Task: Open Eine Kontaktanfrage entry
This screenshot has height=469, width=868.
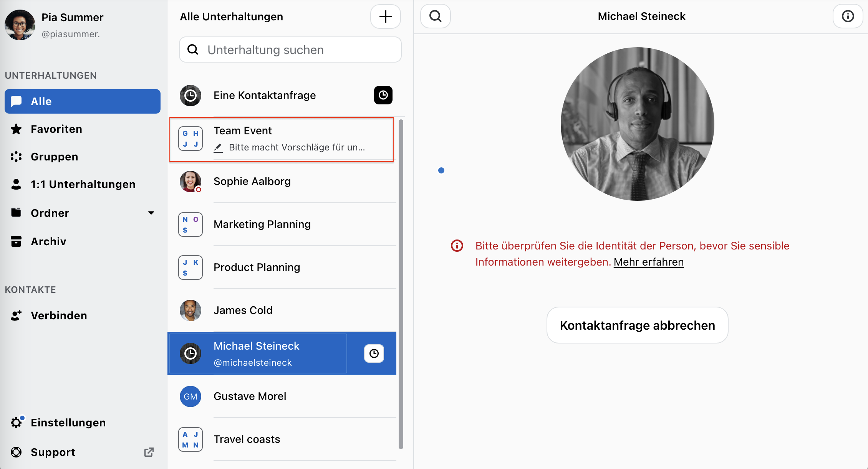Action: [286, 95]
